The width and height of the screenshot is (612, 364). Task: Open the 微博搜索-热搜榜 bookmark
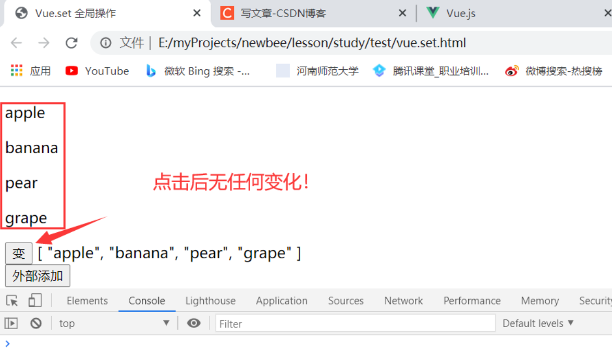pos(554,70)
